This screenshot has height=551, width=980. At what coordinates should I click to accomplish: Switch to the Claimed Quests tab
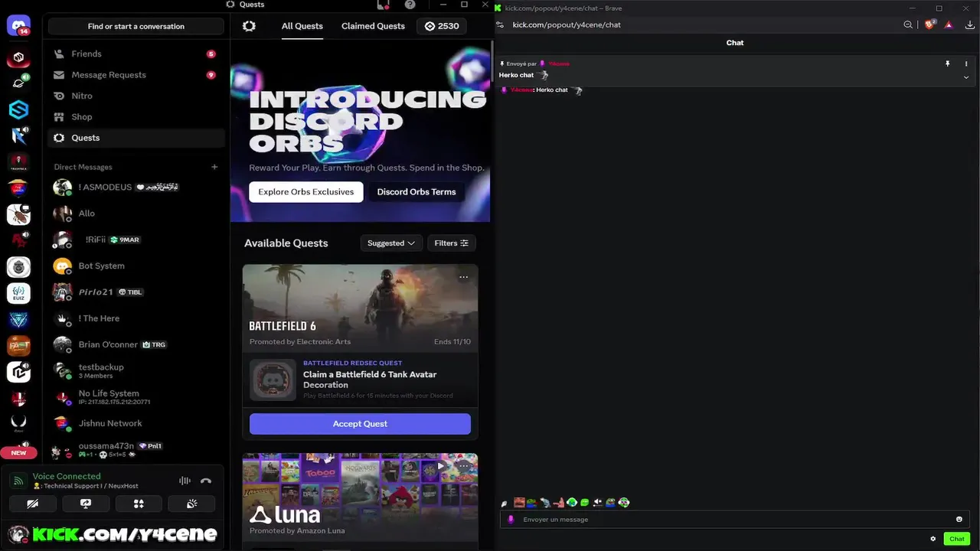[x=373, y=26]
